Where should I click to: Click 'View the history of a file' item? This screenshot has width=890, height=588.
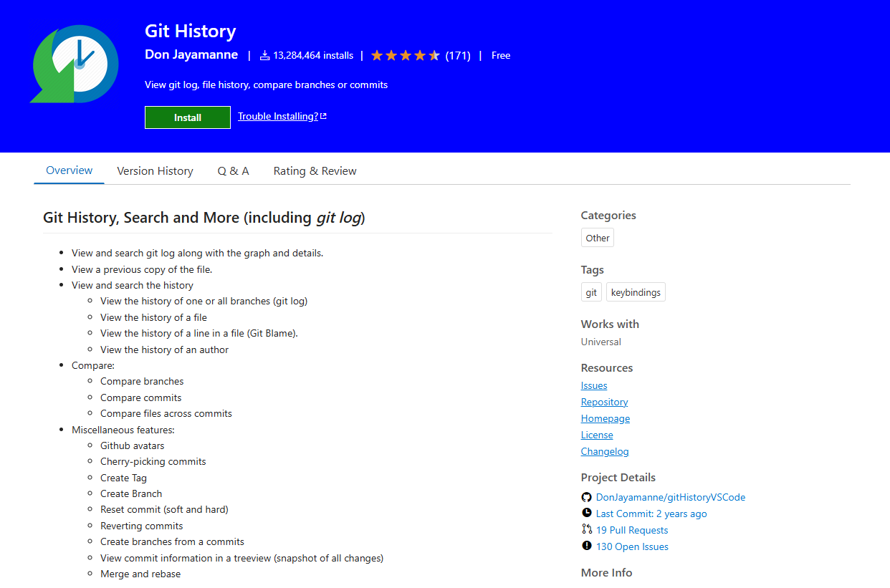pos(153,317)
